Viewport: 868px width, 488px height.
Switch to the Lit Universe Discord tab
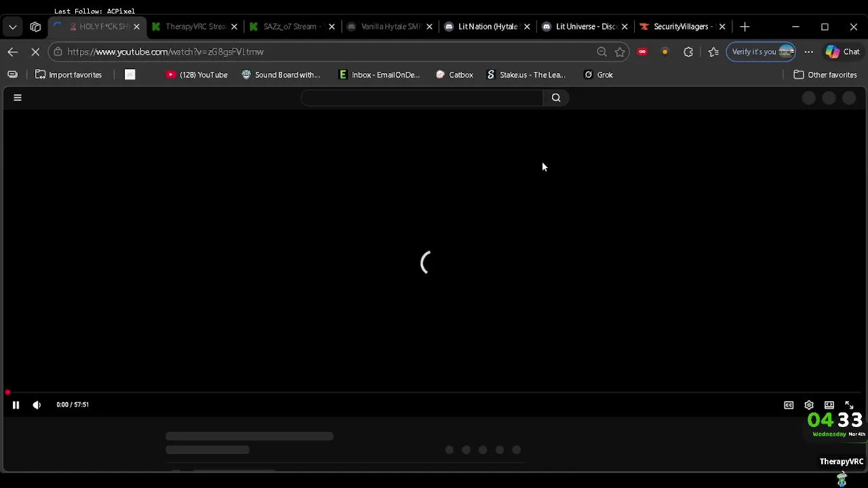pyautogui.click(x=585, y=26)
